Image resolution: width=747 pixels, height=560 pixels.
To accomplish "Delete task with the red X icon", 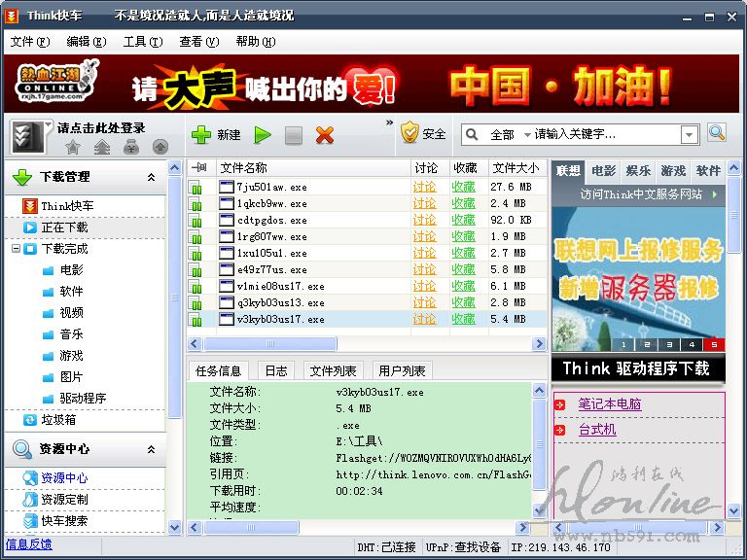I will [x=325, y=135].
